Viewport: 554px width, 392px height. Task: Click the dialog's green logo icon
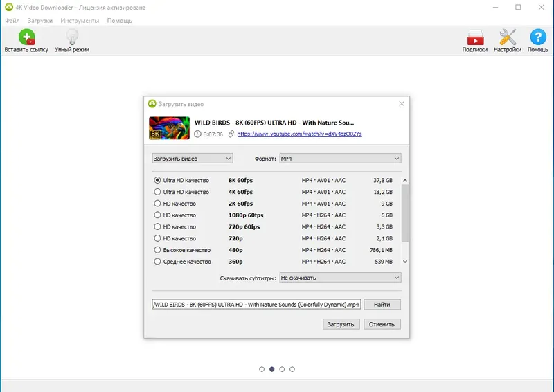point(152,104)
